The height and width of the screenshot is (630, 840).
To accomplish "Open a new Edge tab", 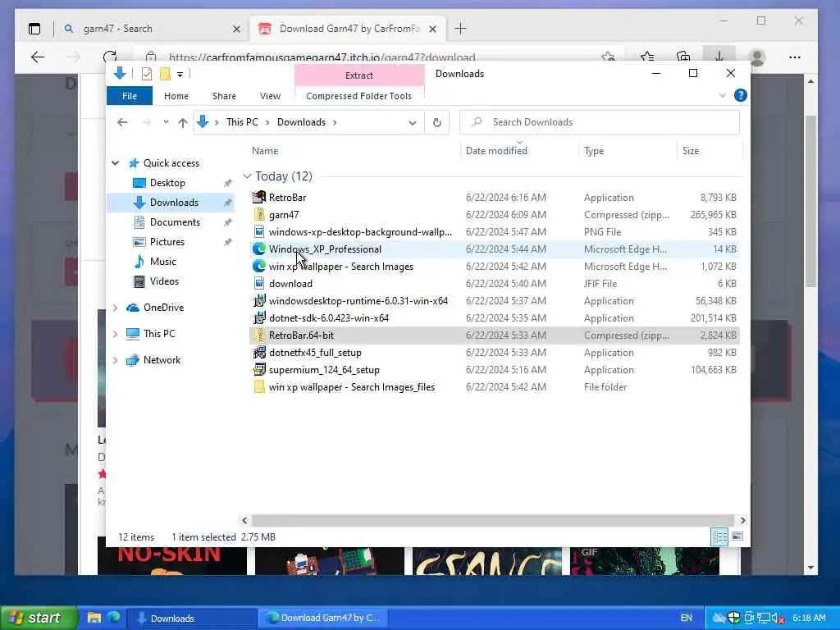I will 460,29.
